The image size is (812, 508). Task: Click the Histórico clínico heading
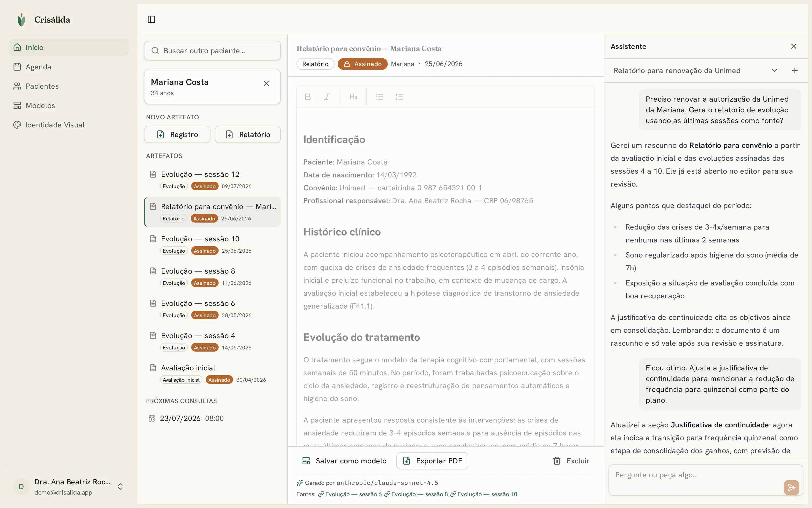342,232
